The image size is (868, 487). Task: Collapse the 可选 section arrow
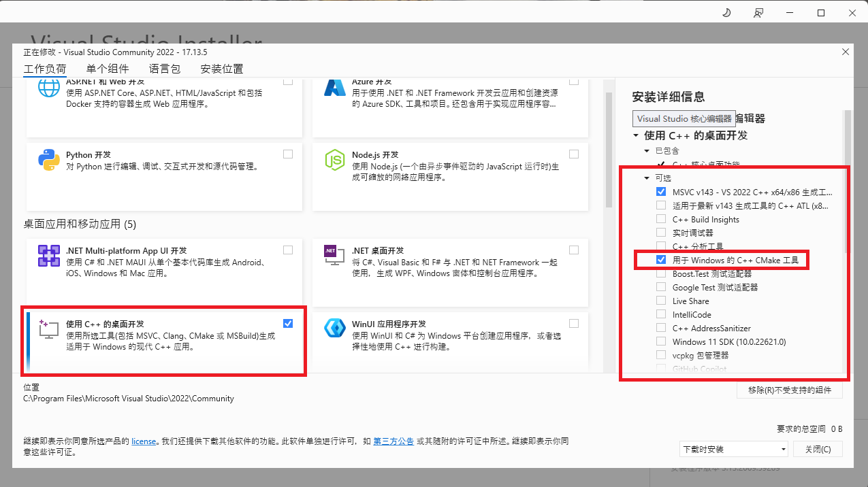coord(647,178)
